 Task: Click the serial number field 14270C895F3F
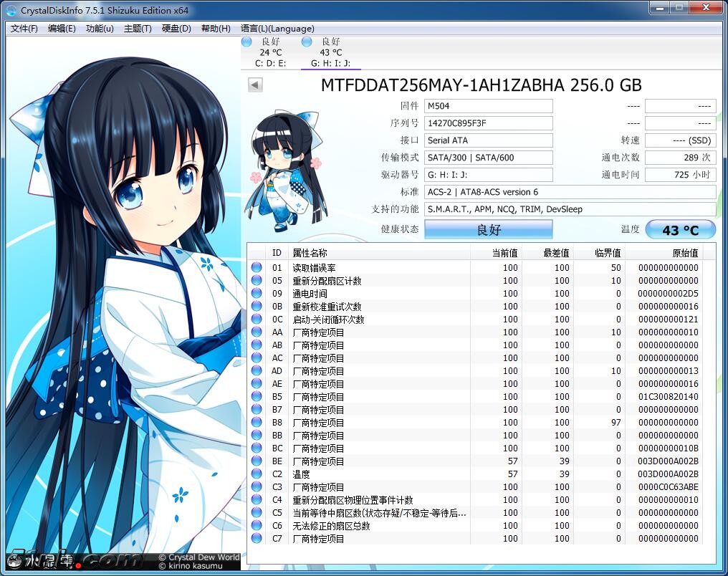(488, 123)
